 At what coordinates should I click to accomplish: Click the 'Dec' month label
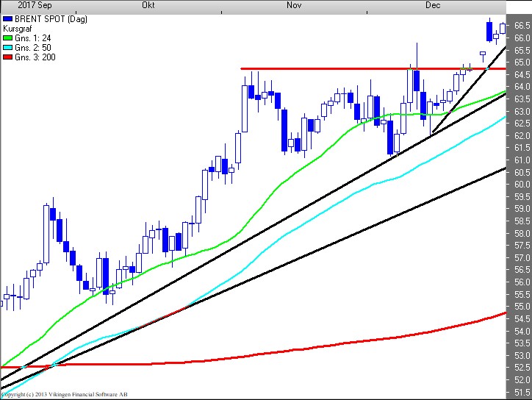pyautogui.click(x=433, y=5)
